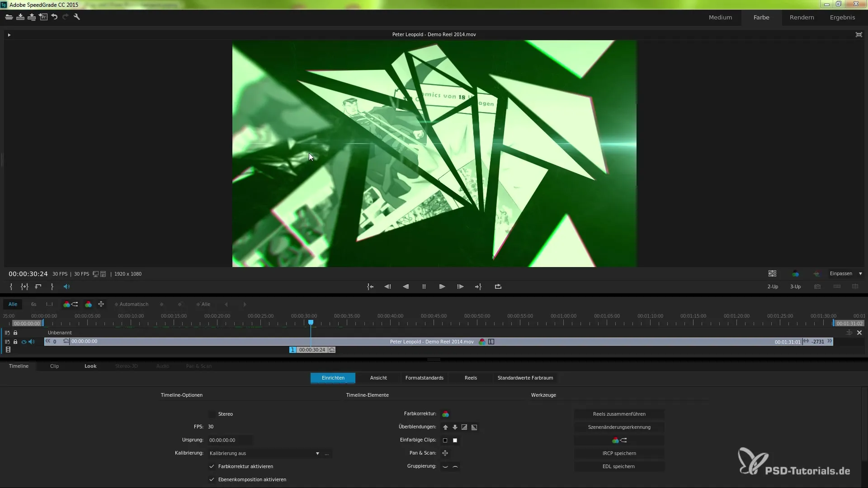
Task: Switch to Medium workspace tab
Action: pos(720,17)
